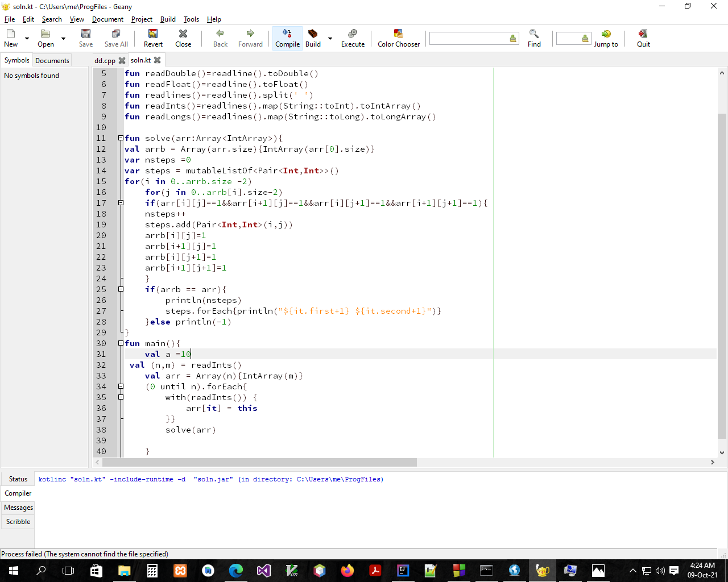Collapse the fold marker at line 35
The width and height of the screenshot is (728, 582).
pos(121,397)
